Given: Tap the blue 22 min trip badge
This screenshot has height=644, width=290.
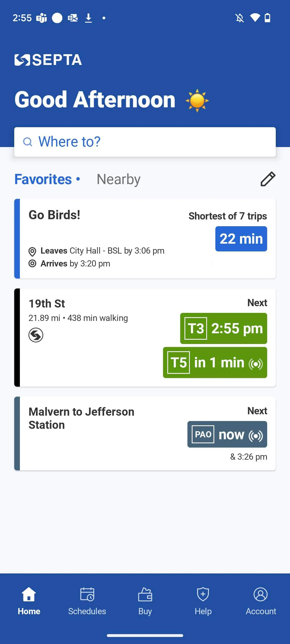Looking at the screenshot, I should click(241, 239).
